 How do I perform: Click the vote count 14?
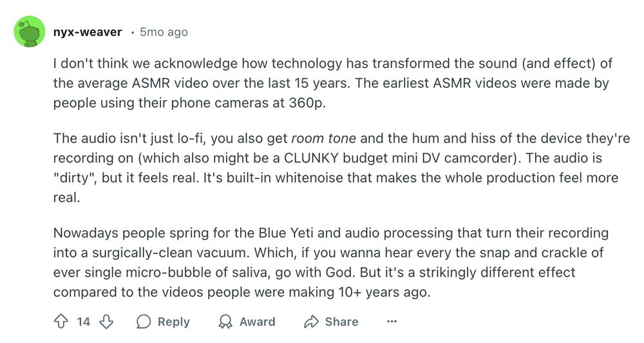click(83, 322)
